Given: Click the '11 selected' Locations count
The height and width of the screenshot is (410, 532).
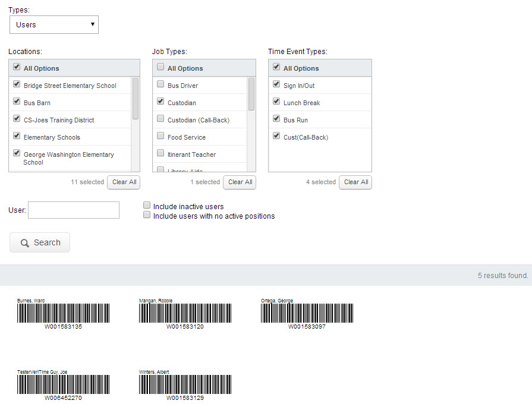Looking at the screenshot, I should pos(87,182).
